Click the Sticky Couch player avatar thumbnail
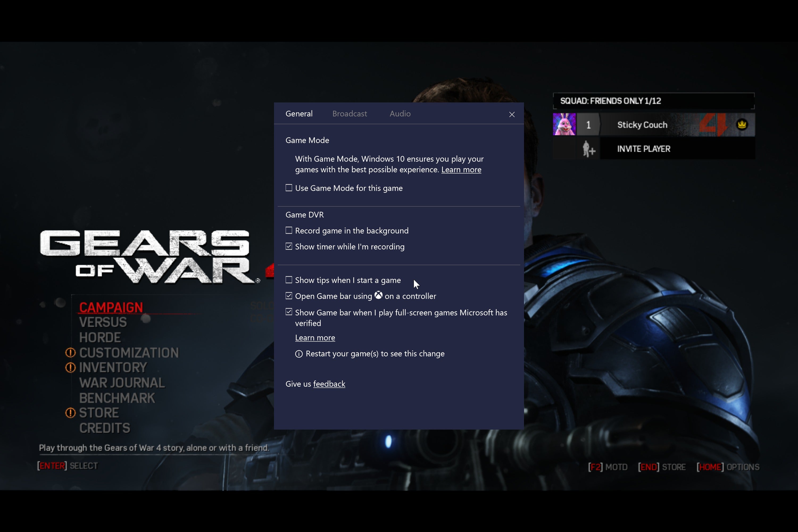 (x=563, y=124)
